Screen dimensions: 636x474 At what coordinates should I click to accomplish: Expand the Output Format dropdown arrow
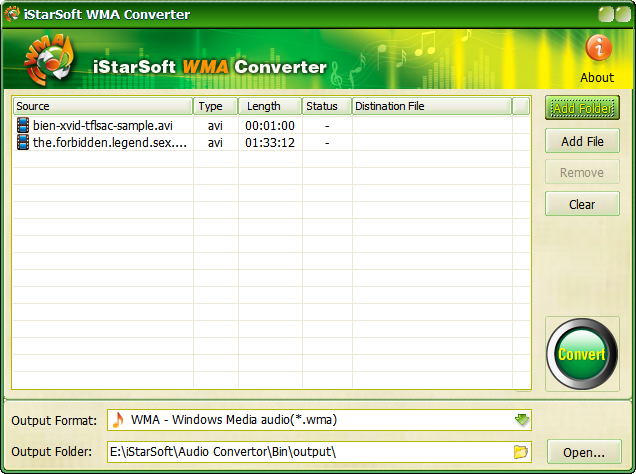(x=521, y=420)
